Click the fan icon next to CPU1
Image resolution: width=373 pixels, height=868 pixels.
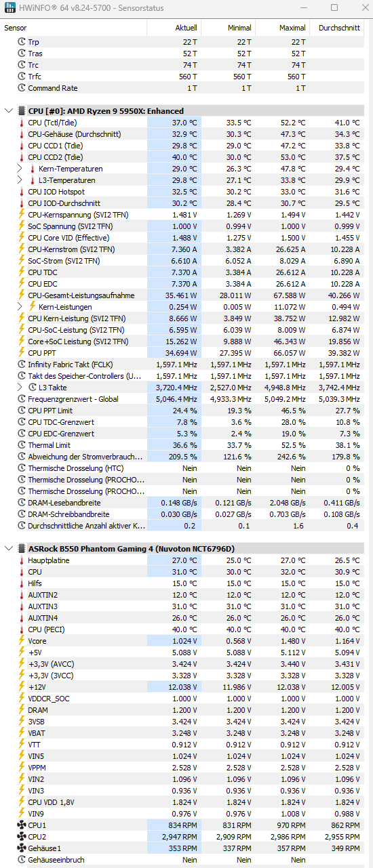21,825
